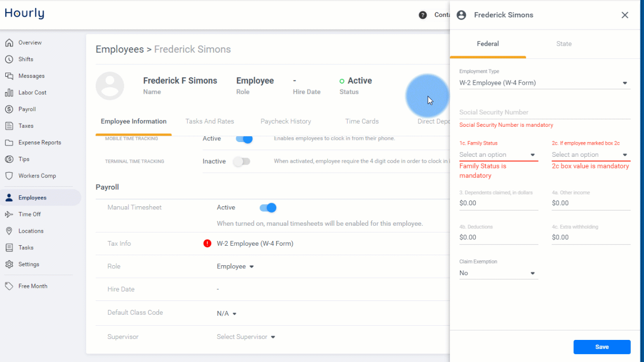The height and width of the screenshot is (362, 644).
Task: Click the Taxes document icon
Action: pyautogui.click(x=9, y=126)
